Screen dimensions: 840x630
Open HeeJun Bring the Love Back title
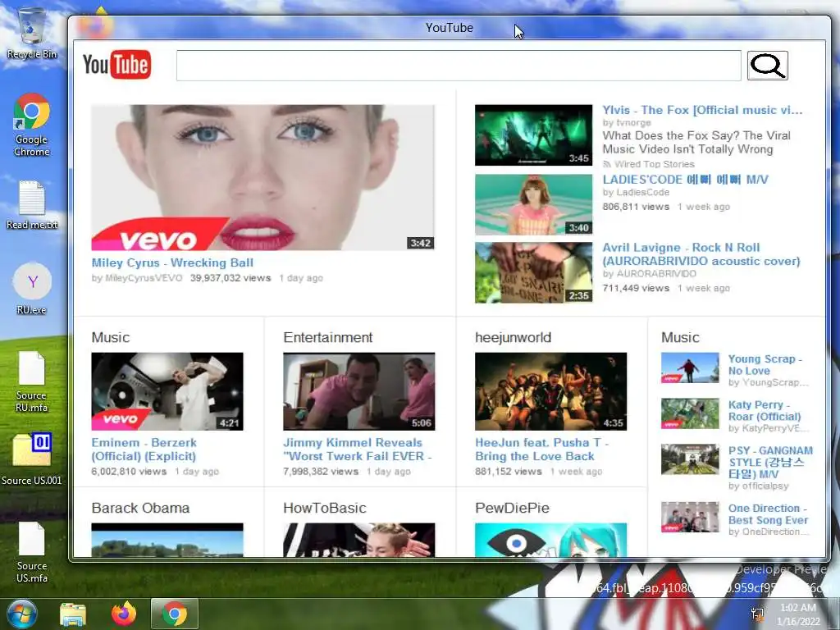click(x=541, y=450)
